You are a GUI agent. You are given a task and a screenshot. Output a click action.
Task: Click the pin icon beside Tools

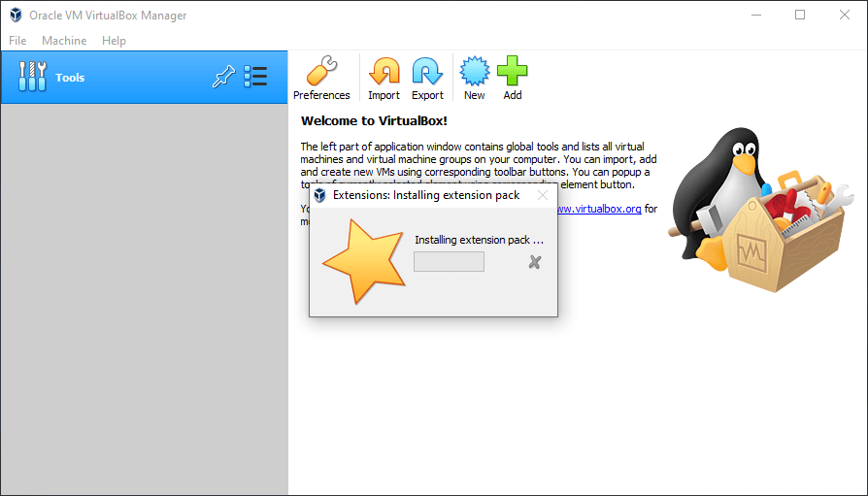click(x=223, y=77)
